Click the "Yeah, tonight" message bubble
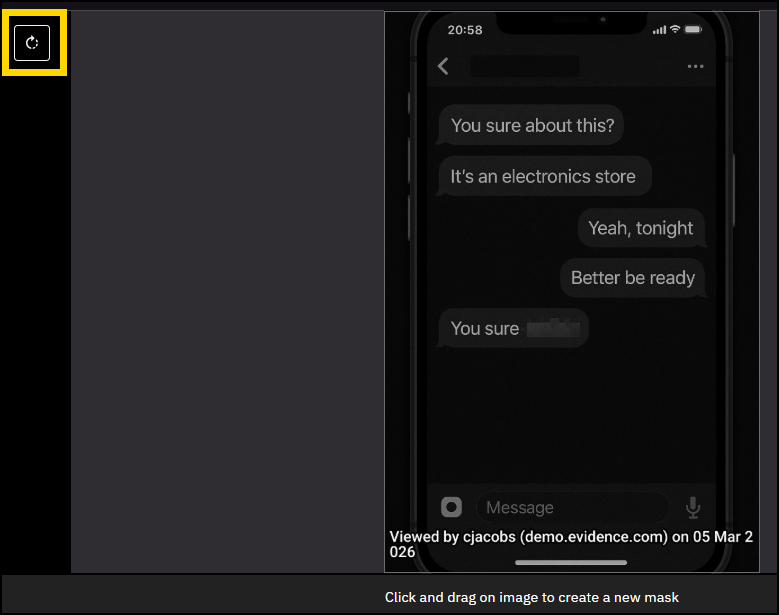 click(641, 228)
